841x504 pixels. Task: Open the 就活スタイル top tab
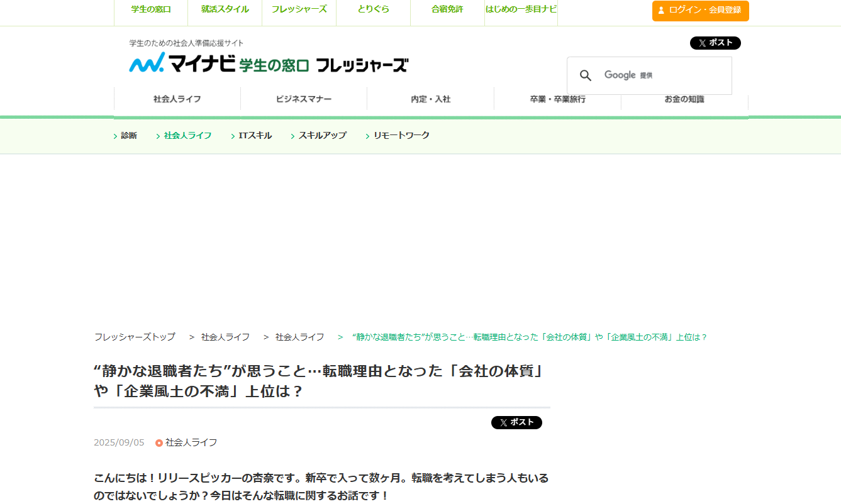click(225, 9)
